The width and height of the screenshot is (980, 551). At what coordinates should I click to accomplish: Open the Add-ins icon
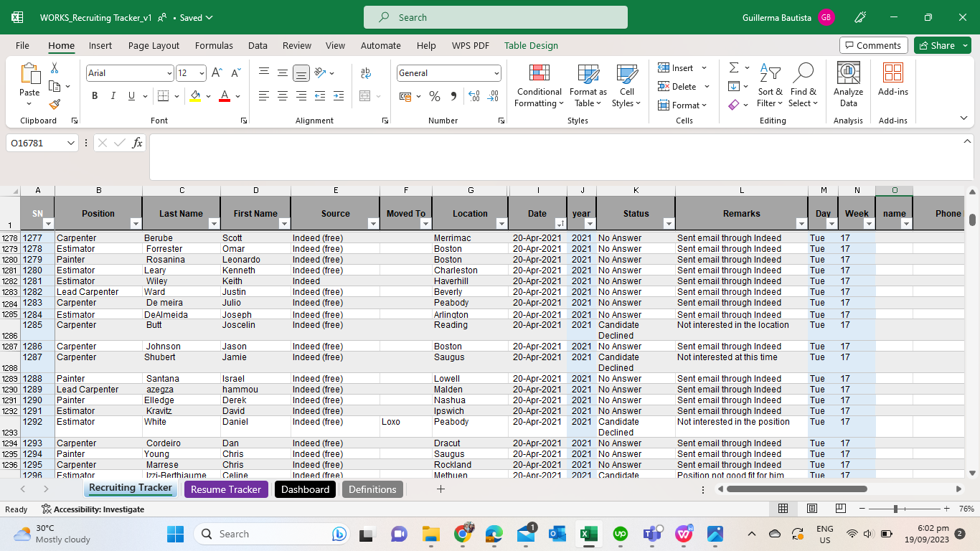click(892, 79)
